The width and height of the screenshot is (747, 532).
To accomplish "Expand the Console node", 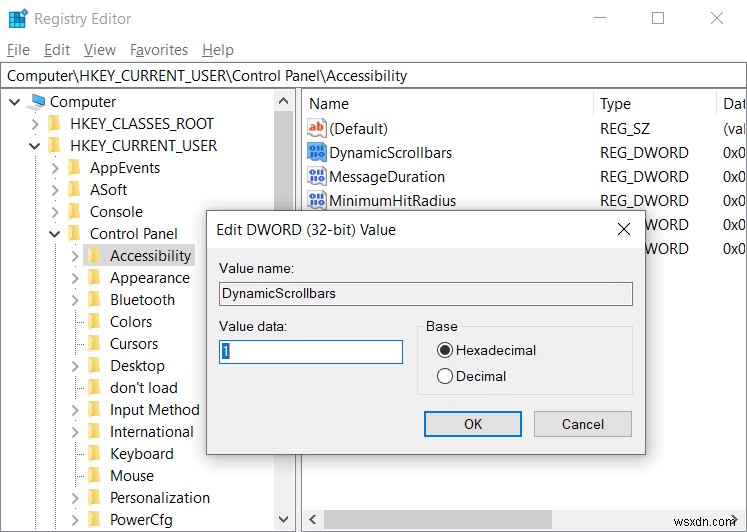I will [55, 211].
